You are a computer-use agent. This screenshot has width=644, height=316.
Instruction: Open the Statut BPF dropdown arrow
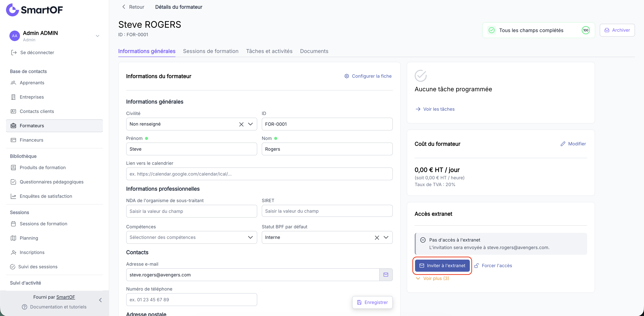[x=386, y=237]
